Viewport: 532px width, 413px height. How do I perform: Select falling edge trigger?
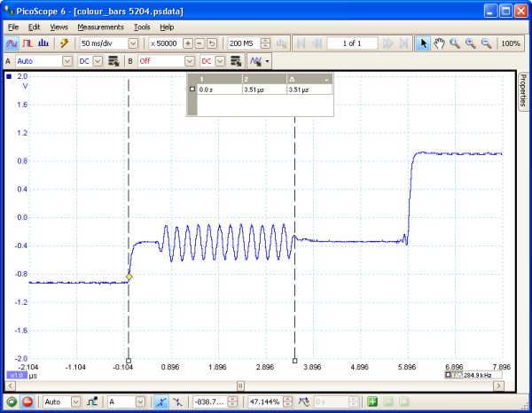177,402
